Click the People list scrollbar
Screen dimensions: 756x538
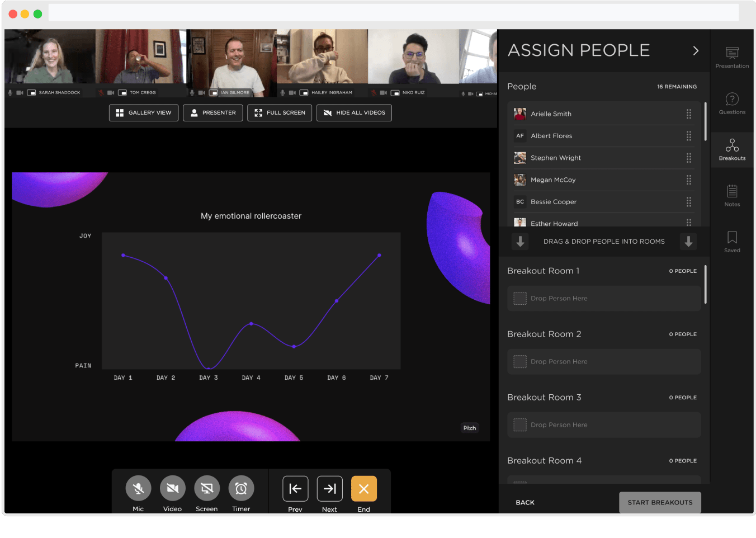coord(705,121)
